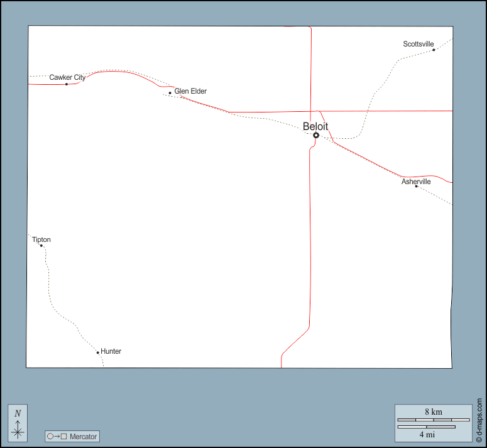Select the Asherville text label
The width and height of the screenshot is (487, 448).
click(416, 182)
